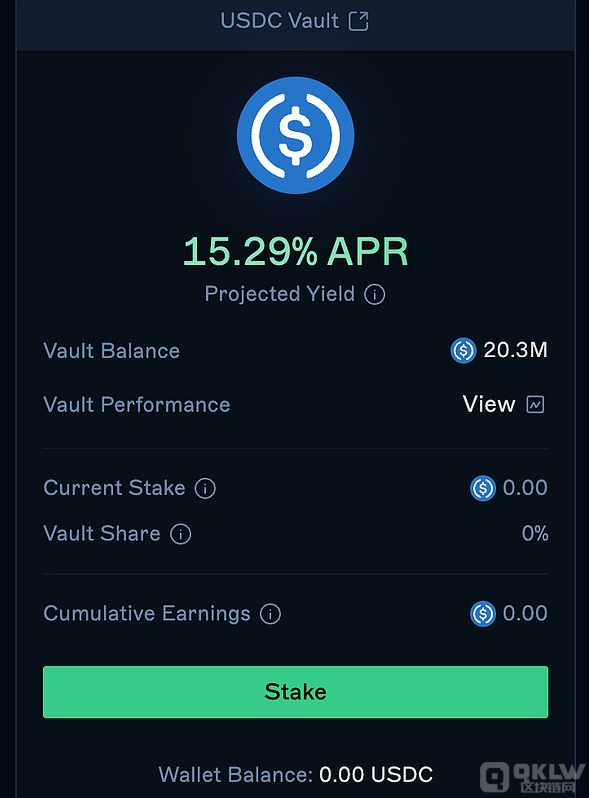This screenshot has width=589, height=798.
Task: Show info tooltip for Cumulative Earnings
Action: (x=270, y=614)
